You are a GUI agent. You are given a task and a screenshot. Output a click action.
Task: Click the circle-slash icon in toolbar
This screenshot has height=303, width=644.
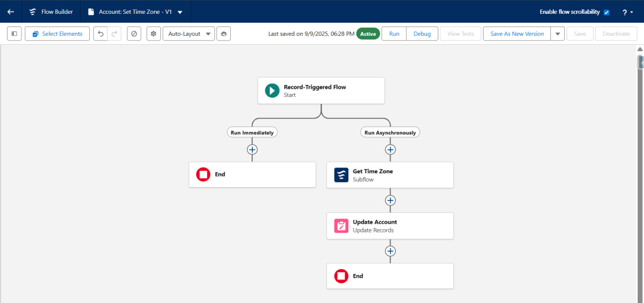(133, 33)
